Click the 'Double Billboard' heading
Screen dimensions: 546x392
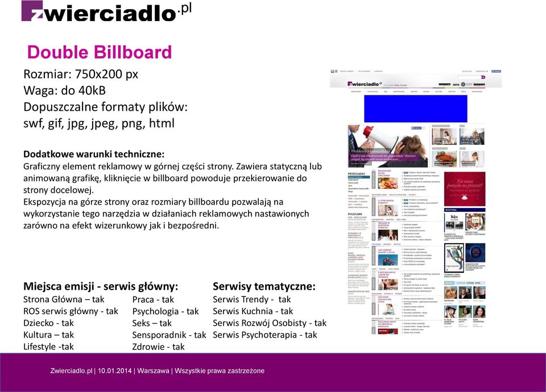(x=100, y=52)
